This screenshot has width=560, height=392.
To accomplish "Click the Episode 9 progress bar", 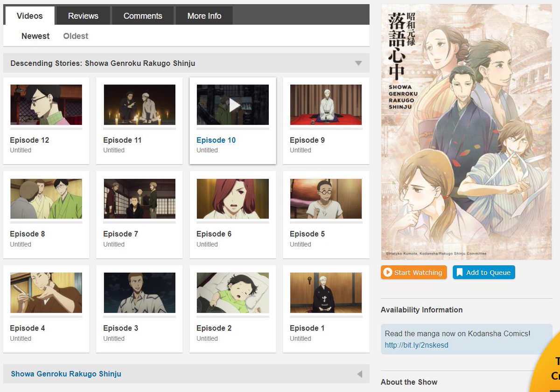I will click(326, 128).
